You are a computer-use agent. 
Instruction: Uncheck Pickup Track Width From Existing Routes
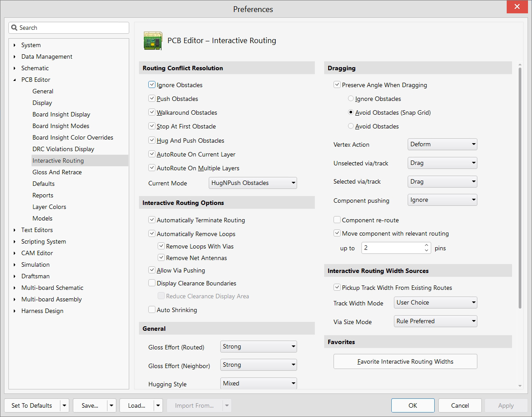[x=337, y=287]
